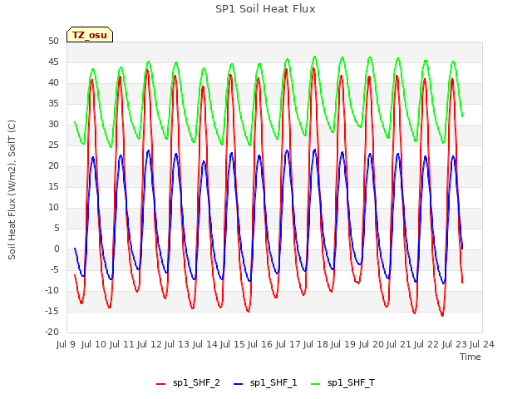Viewport: 532px width, 399px height.
Task: Click the y-axis label Soil Heat Flux (W/m2), SoilT (C)
Action: 12,190
